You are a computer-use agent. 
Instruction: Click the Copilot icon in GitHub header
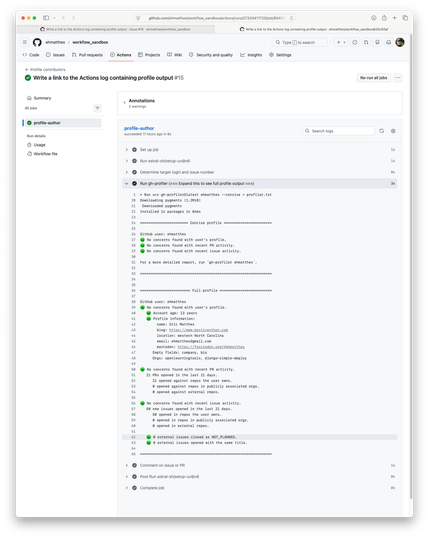tap(377, 42)
